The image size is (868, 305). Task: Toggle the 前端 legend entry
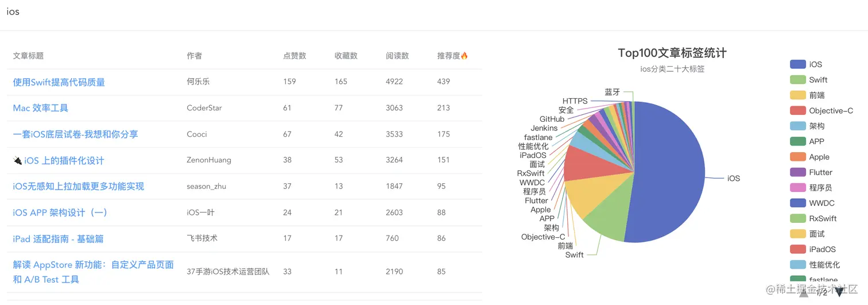tap(817, 95)
